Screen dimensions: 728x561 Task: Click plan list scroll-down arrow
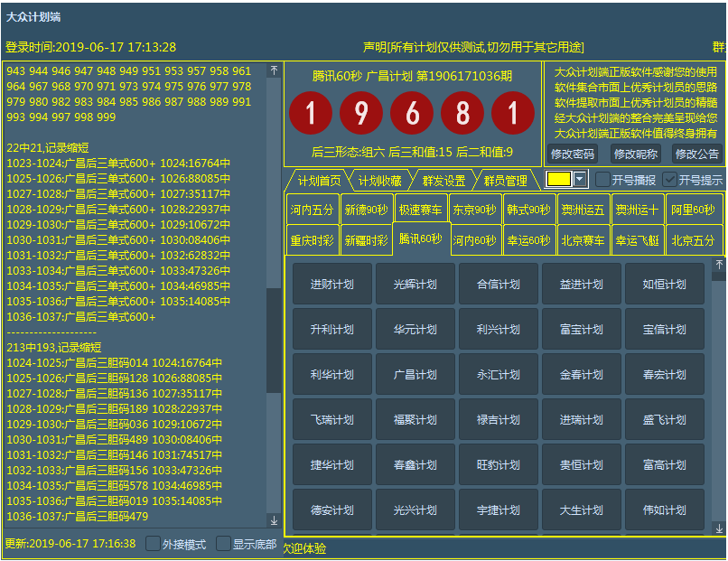click(719, 528)
